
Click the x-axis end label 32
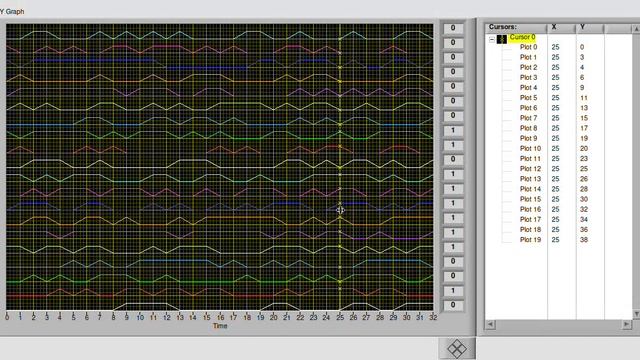(x=433, y=317)
